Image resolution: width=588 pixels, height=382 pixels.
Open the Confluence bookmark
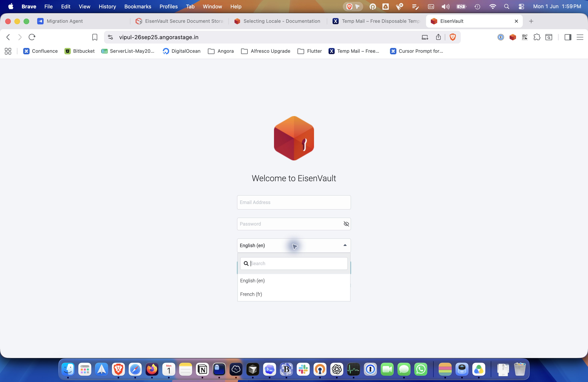pos(41,51)
